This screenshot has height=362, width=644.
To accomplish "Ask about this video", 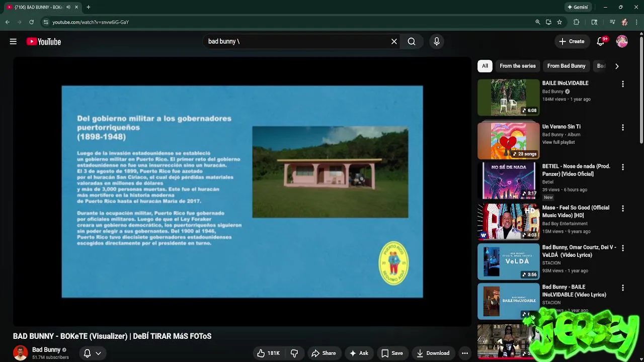I will click(359, 353).
